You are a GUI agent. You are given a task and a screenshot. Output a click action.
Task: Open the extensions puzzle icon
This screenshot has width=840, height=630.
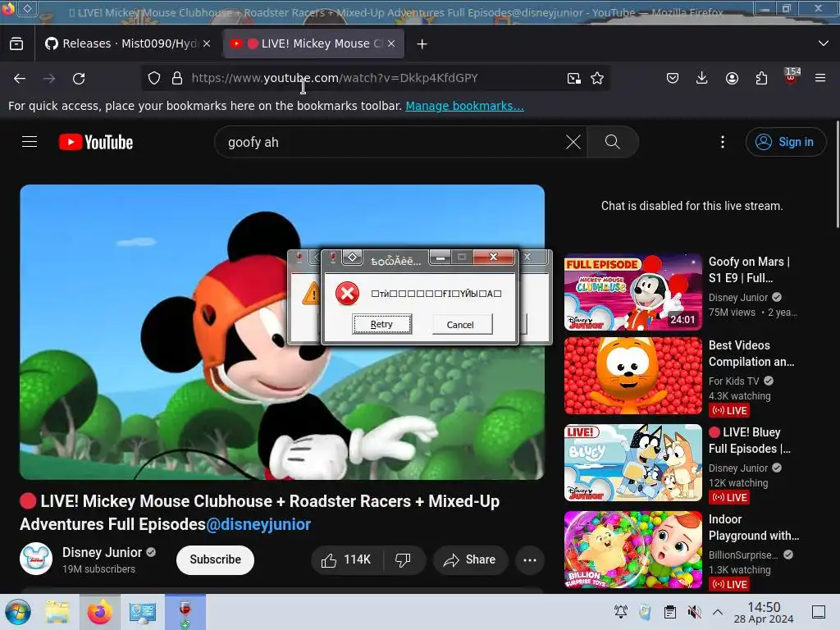[x=761, y=78]
